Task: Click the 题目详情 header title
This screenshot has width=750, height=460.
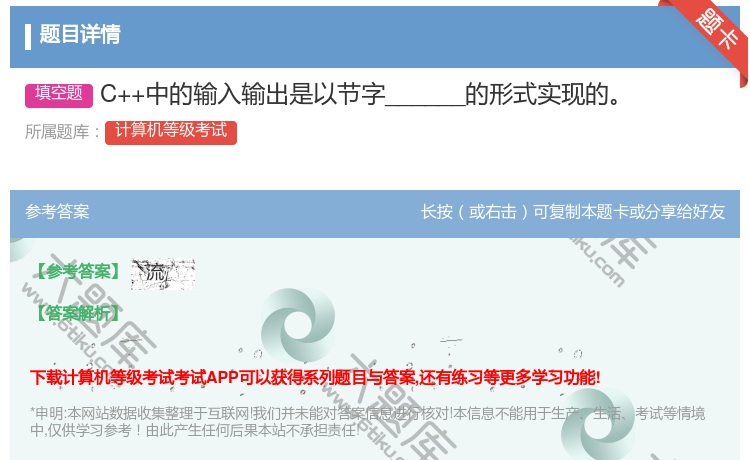Action: 80,34
